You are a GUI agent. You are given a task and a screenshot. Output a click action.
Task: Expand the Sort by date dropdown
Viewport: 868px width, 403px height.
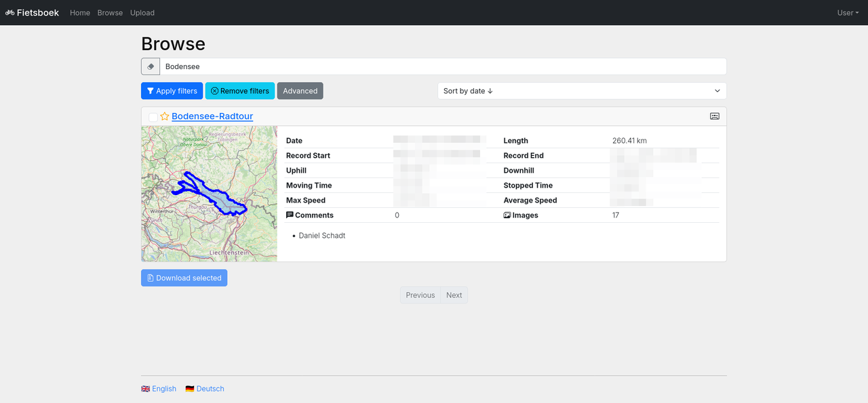pyautogui.click(x=582, y=91)
